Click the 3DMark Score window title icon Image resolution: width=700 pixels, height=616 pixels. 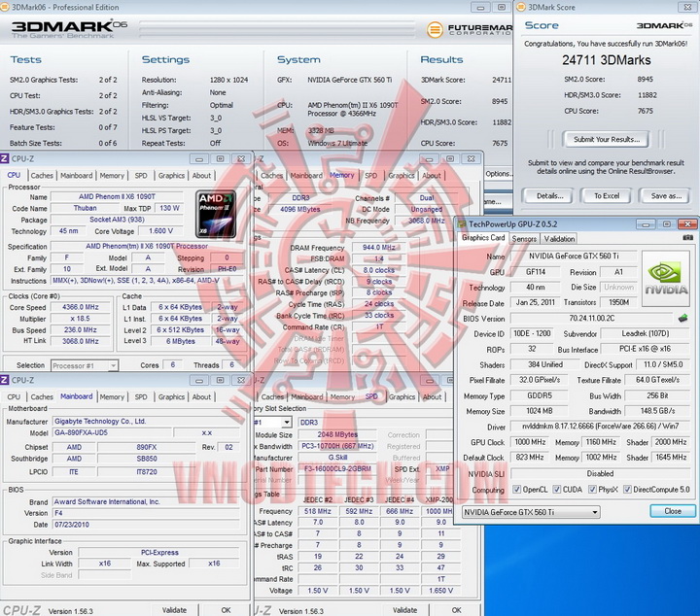[x=520, y=7]
